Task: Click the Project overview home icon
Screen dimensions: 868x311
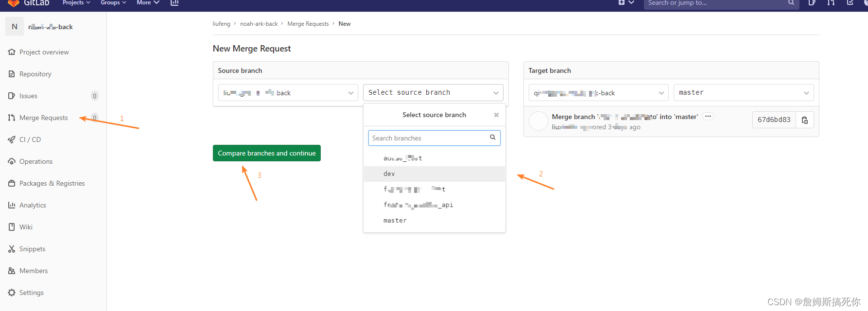Action: (12, 52)
